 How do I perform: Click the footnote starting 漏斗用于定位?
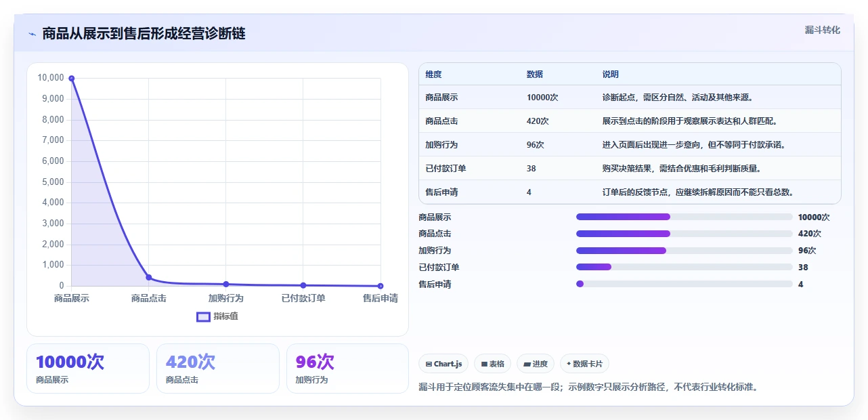click(588, 387)
